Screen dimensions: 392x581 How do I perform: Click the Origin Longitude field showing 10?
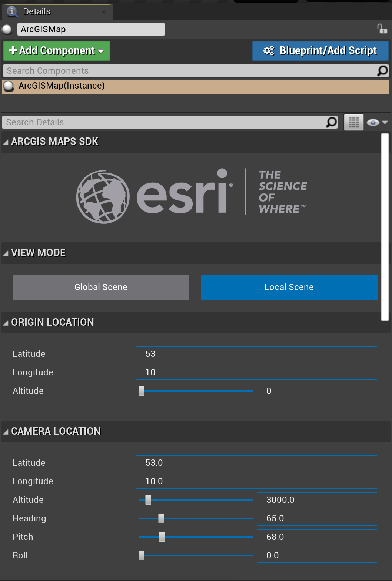[256, 372]
